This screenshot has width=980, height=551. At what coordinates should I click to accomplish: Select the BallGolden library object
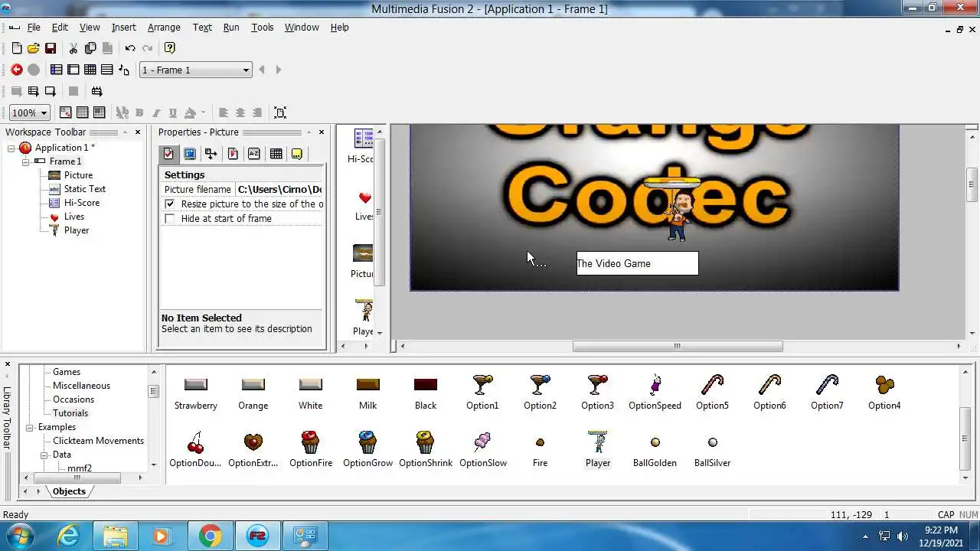[655, 449]
